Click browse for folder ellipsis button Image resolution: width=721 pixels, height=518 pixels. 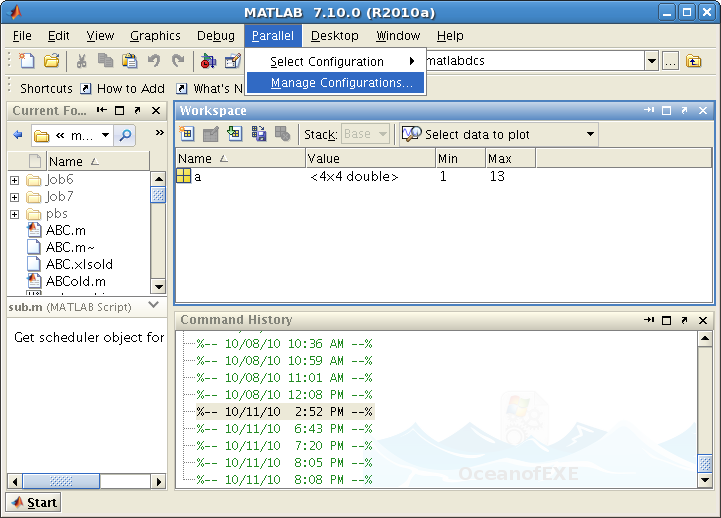670,61
